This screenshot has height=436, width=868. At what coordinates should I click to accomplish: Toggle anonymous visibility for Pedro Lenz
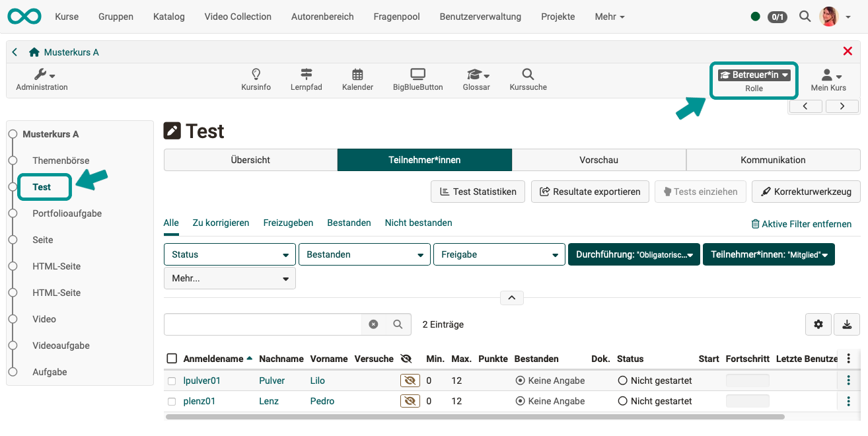pos(410,401)
